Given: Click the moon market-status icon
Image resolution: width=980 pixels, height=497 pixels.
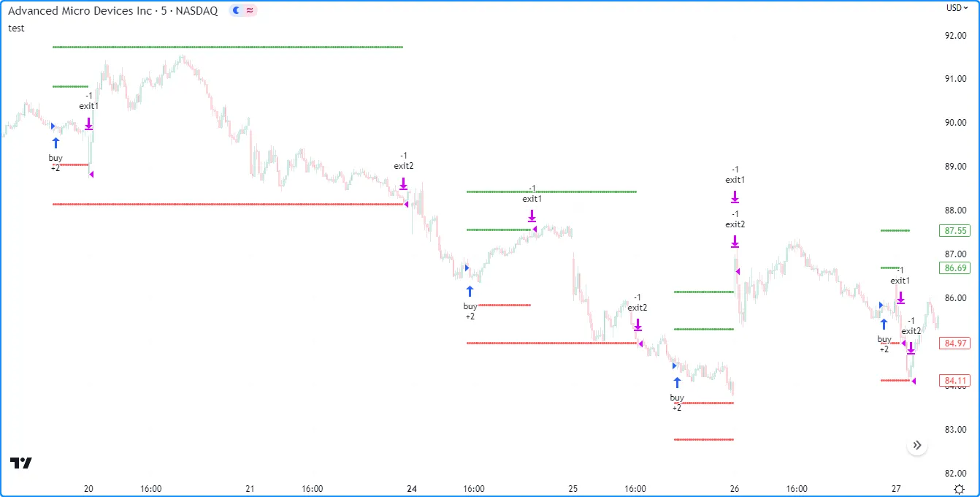Looking at the screenshot, I should [236, 11].
